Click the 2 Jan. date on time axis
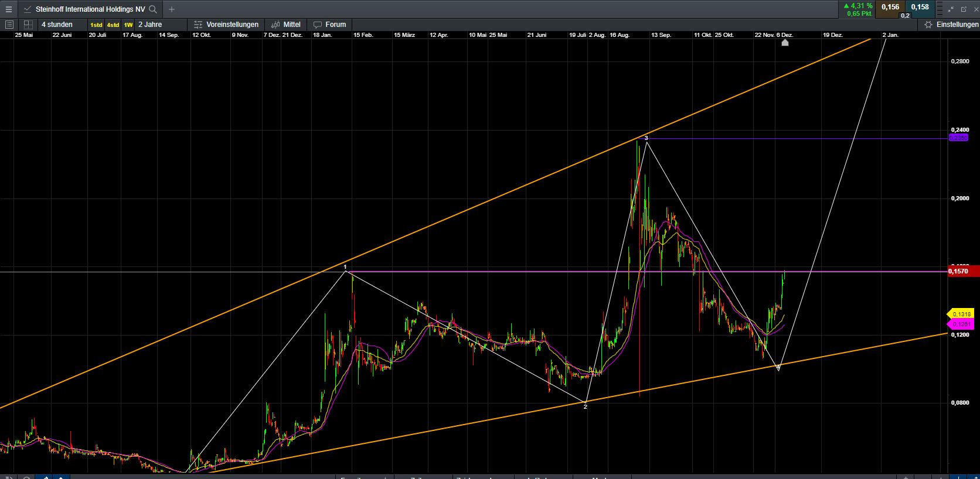This screenshot has width=980, height=479. pyautogui.click(x=890, y=35)
